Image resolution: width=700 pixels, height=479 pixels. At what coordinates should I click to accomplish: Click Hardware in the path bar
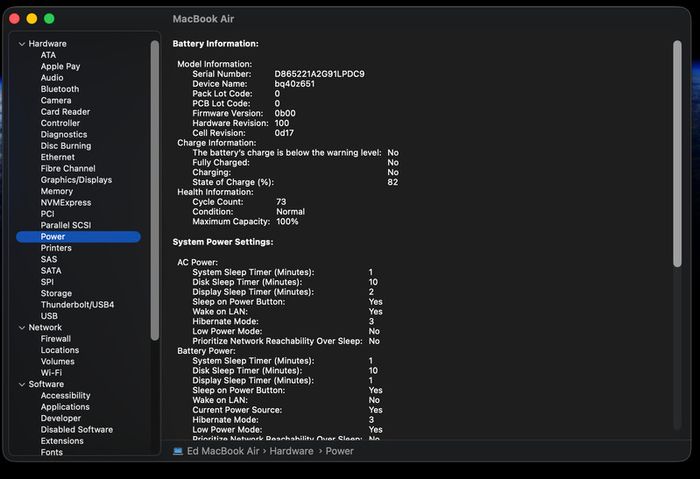(x=292, y=451)
